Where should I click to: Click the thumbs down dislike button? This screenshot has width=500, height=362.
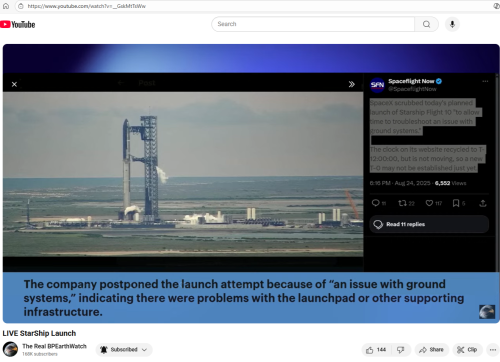coord(401,350)
